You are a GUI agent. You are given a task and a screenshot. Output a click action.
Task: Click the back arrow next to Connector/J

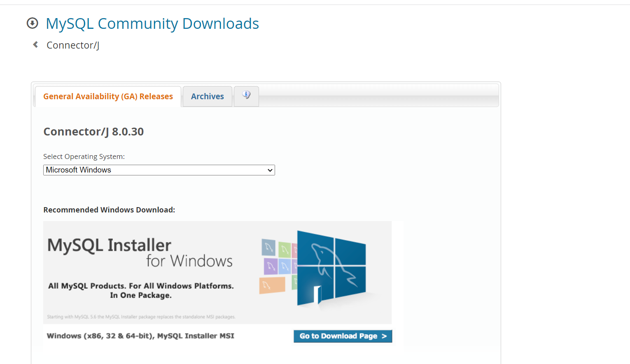[35, 44]
